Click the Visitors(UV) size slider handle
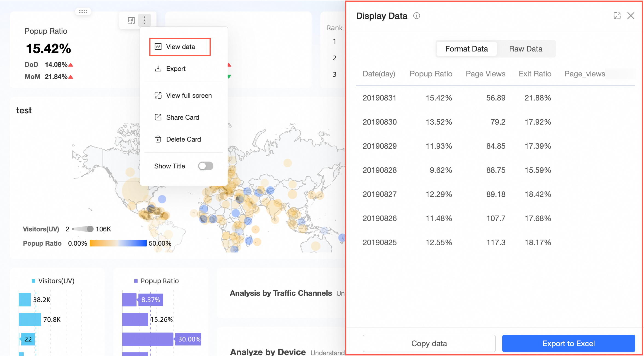Screen dimensions: 644x356 [90, 229]
